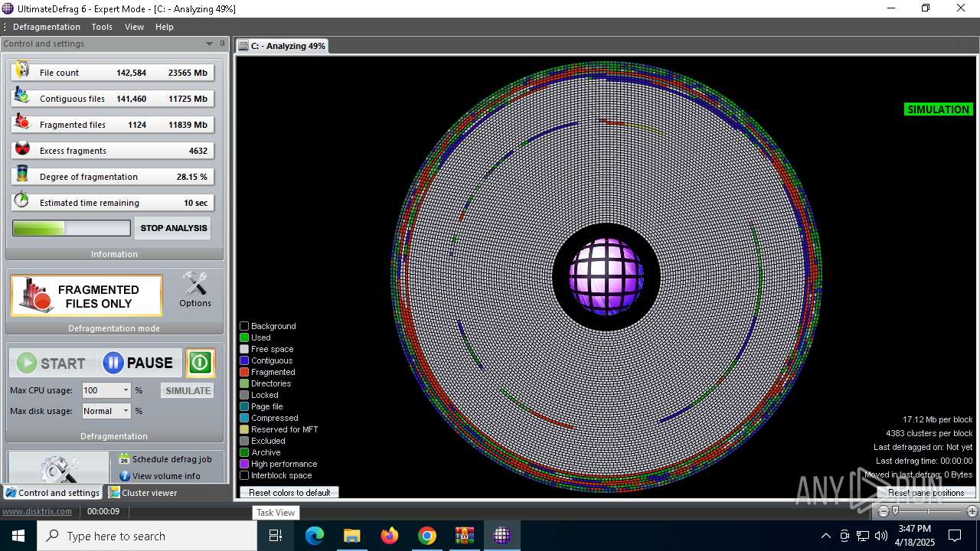Click the Schedule defrag job calendar icon
This screenshot has width=980, height=551.
click(124, 459)
